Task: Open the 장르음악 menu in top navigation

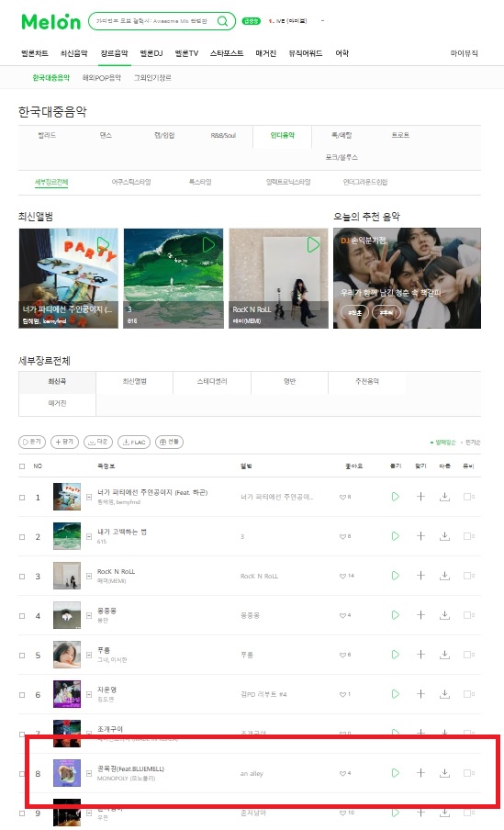Action: 114,53
